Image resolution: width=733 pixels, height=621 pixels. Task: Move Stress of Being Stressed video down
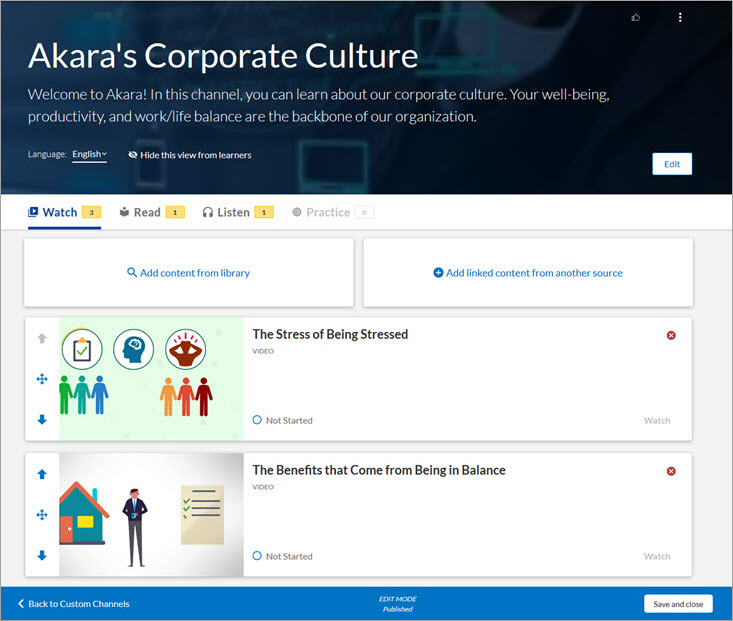coord(42,420)
